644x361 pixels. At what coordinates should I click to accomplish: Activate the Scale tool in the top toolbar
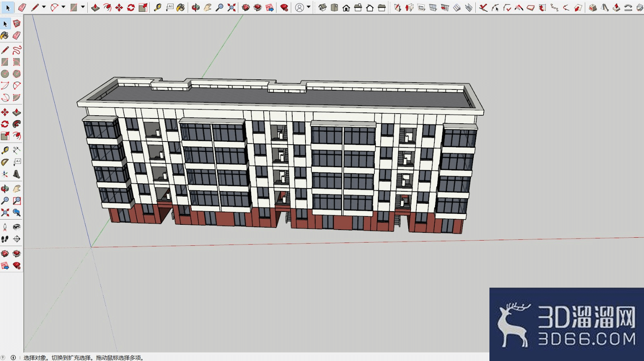pyautogui.click(x=143, y=7)
